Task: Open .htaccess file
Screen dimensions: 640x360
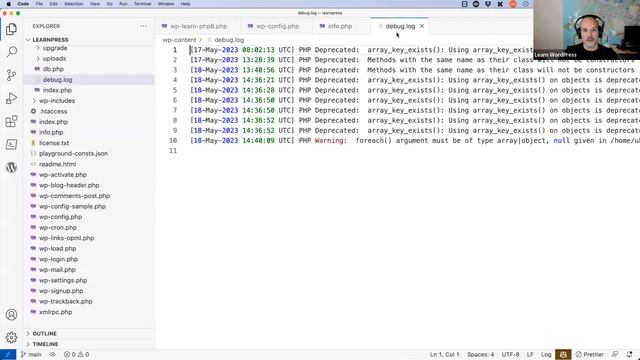Action: click(x=53, y=111)
